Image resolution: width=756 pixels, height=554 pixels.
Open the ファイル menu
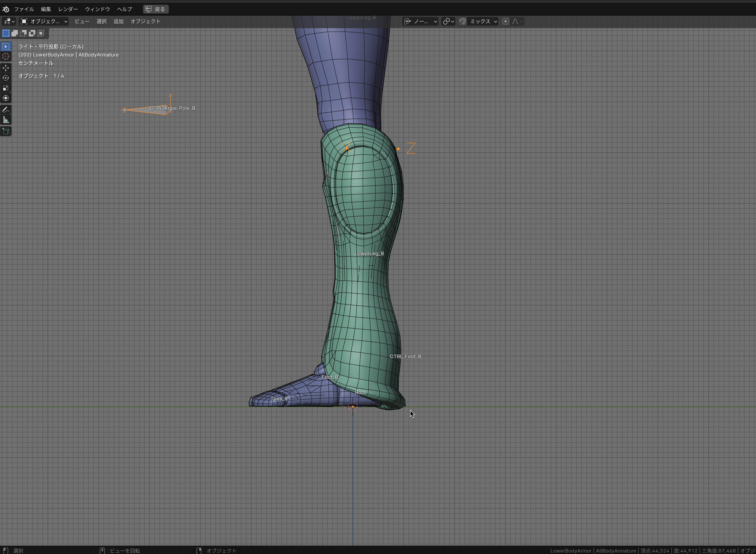pos(24,9)
